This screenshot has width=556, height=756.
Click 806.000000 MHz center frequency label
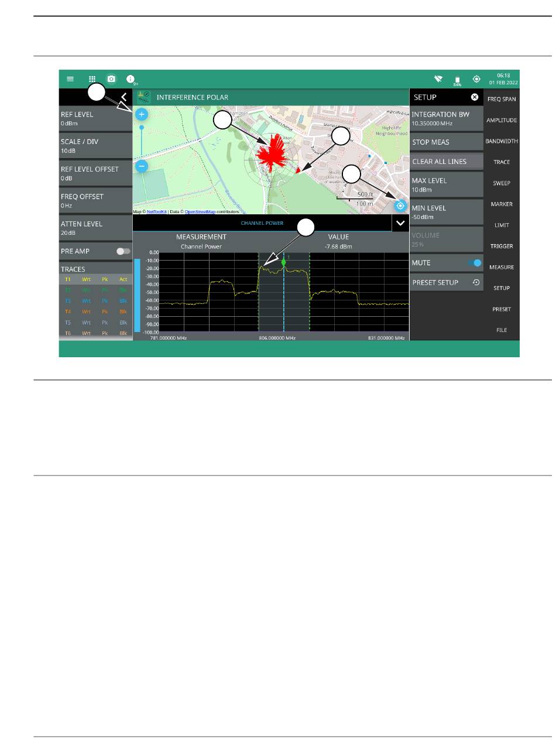(x=277, y=338)
